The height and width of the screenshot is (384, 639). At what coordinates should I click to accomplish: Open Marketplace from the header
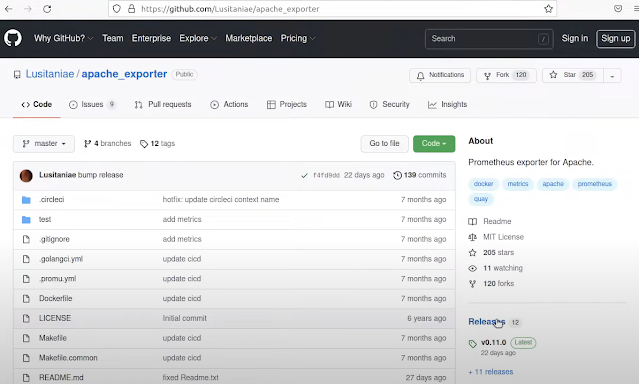tap(249, 38)
